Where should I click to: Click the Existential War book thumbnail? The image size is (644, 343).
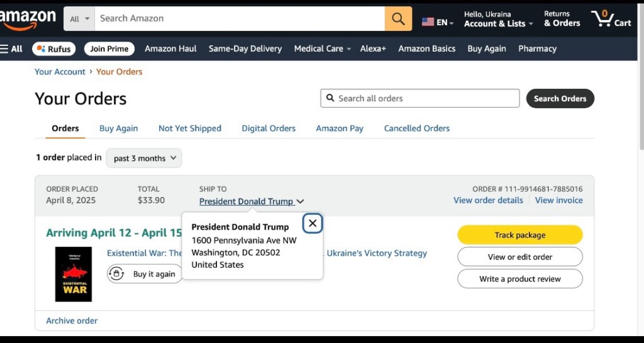(74, 274)
